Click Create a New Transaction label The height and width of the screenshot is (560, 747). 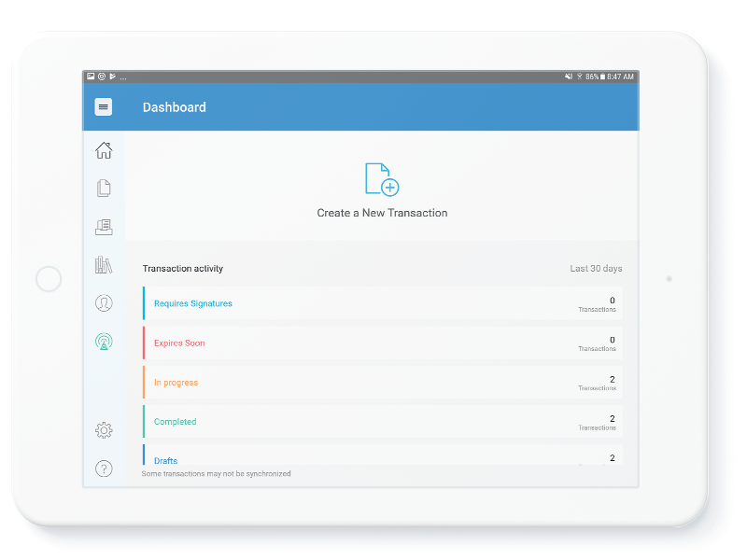click(x=382, y=213)
